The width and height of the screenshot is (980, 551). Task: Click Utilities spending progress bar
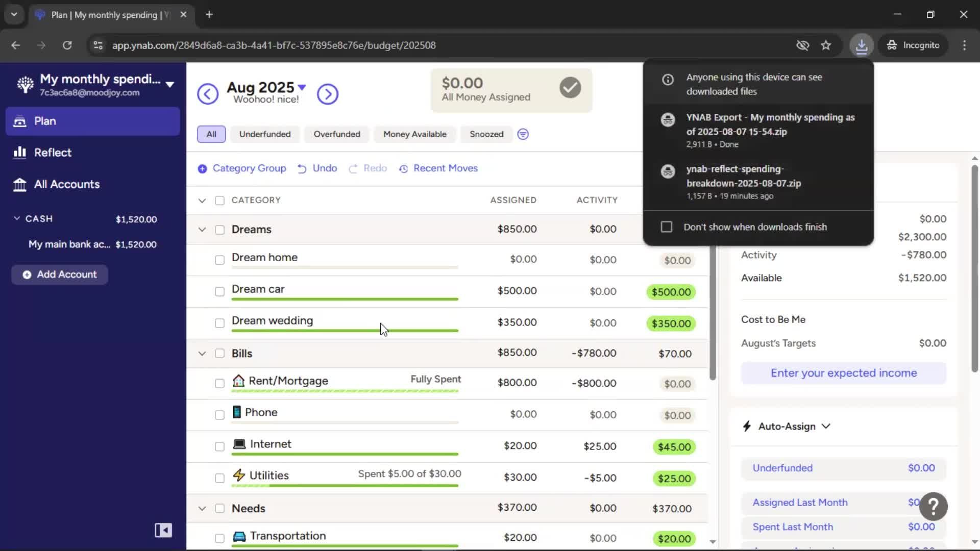[x=345, y=486]
